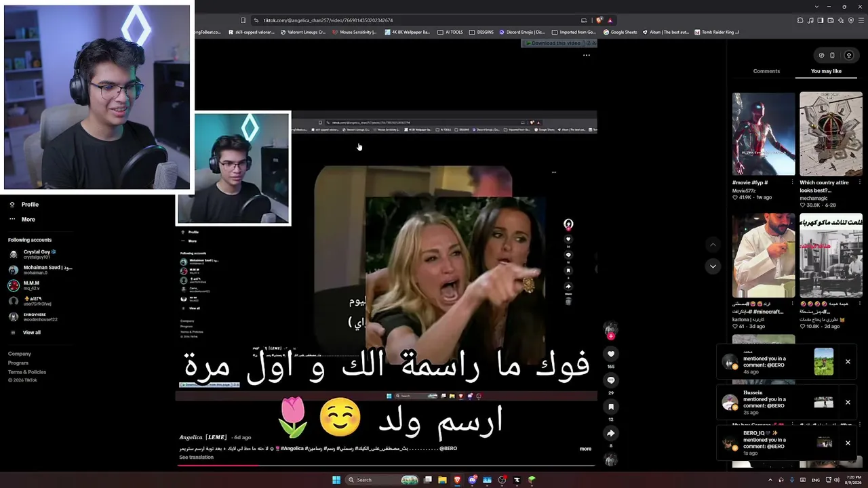Go to the next video with down arrow

click(x=713, y=266)
